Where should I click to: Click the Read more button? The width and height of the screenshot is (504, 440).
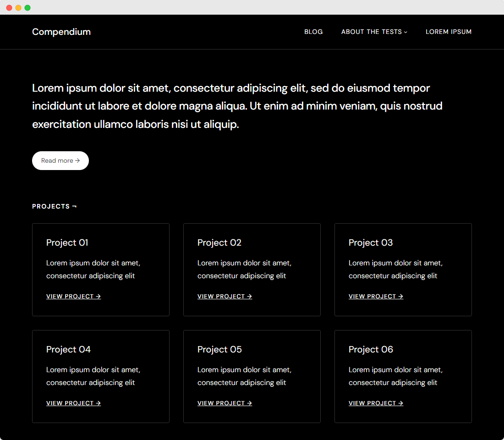60,160
